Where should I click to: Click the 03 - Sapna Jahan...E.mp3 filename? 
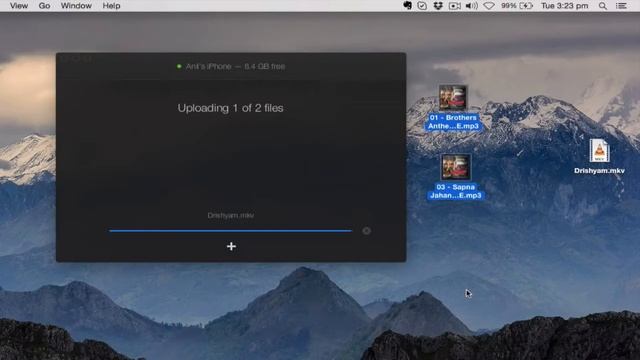(x=456, y=191)
